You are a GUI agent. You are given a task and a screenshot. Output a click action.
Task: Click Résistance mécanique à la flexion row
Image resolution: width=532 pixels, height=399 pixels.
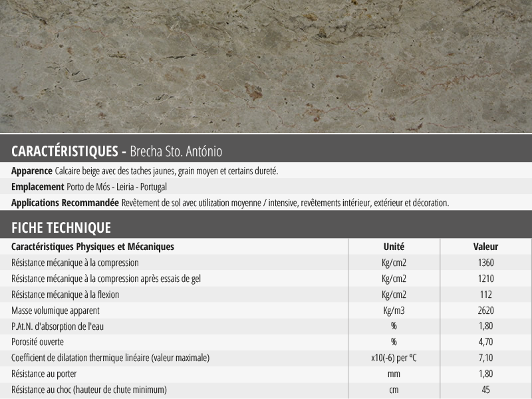(266, 295)
